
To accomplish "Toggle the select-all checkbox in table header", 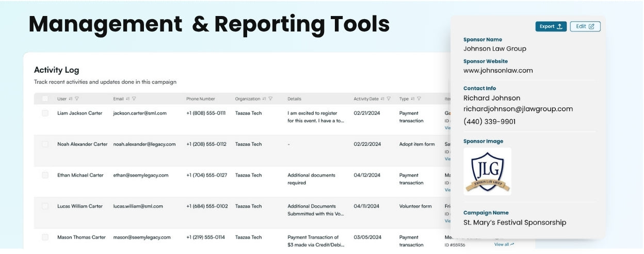I will 45,99.
